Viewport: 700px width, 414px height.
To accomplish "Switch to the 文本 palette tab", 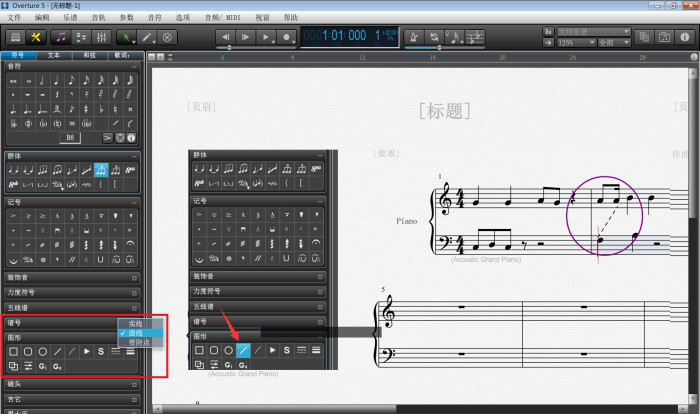I will coord(54,55).
